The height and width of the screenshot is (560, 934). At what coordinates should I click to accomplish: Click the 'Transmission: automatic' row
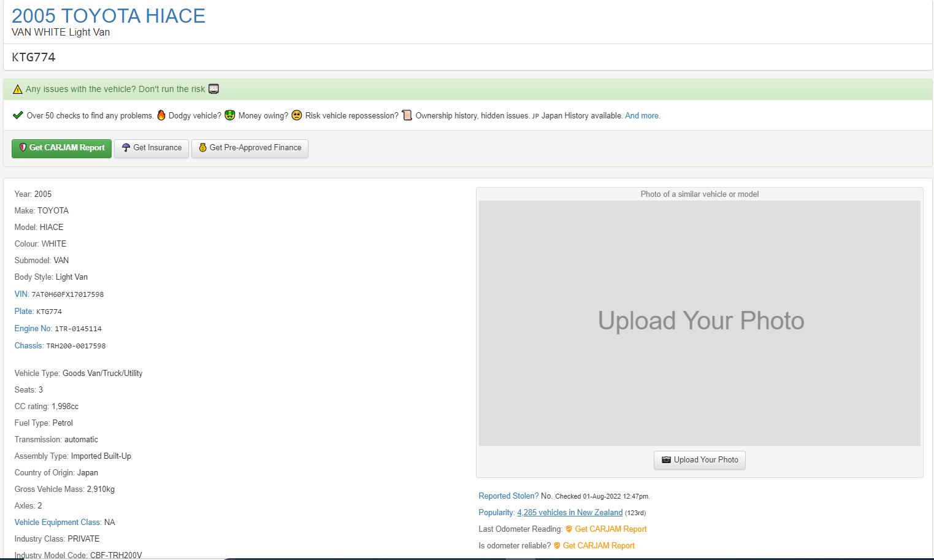(56, 440)
